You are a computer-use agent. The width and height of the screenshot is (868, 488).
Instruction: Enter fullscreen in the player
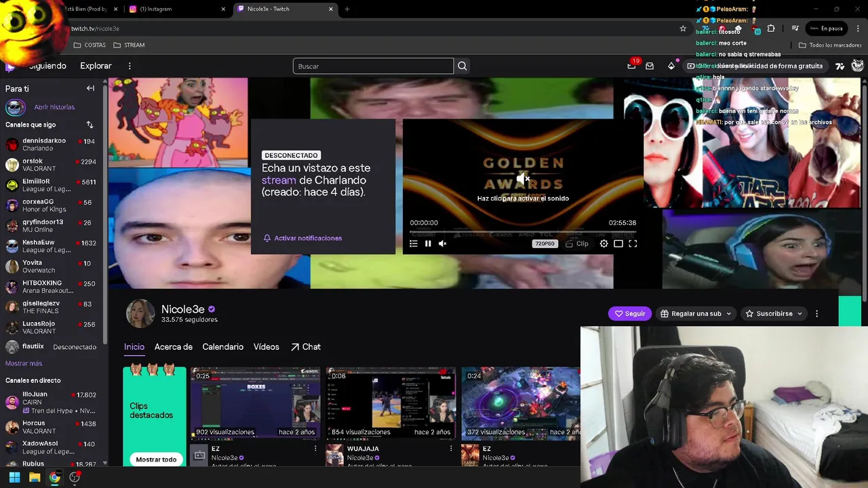(633, 243)
